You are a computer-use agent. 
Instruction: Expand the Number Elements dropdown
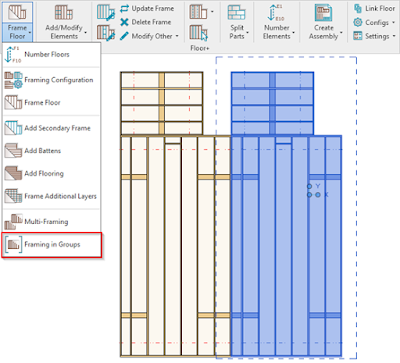pos(294,33)
